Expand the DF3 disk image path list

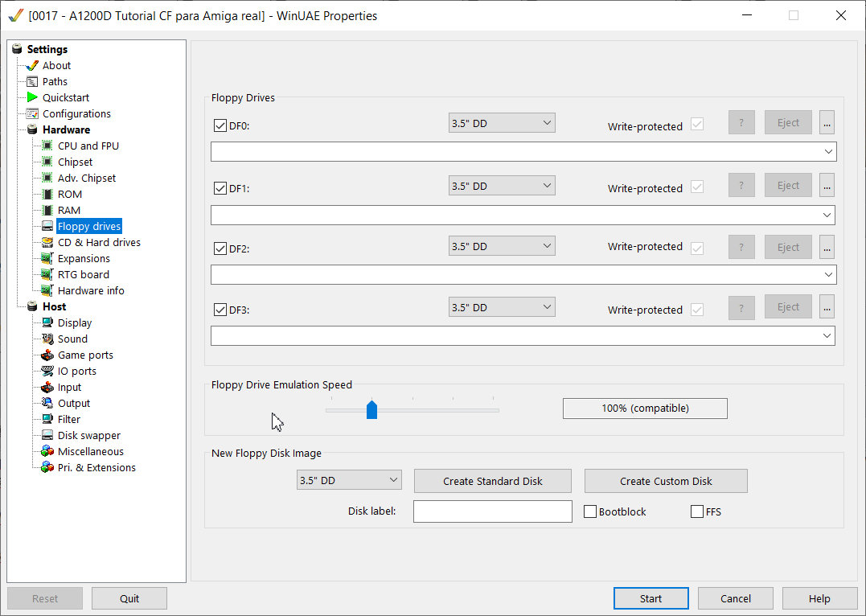827,335
